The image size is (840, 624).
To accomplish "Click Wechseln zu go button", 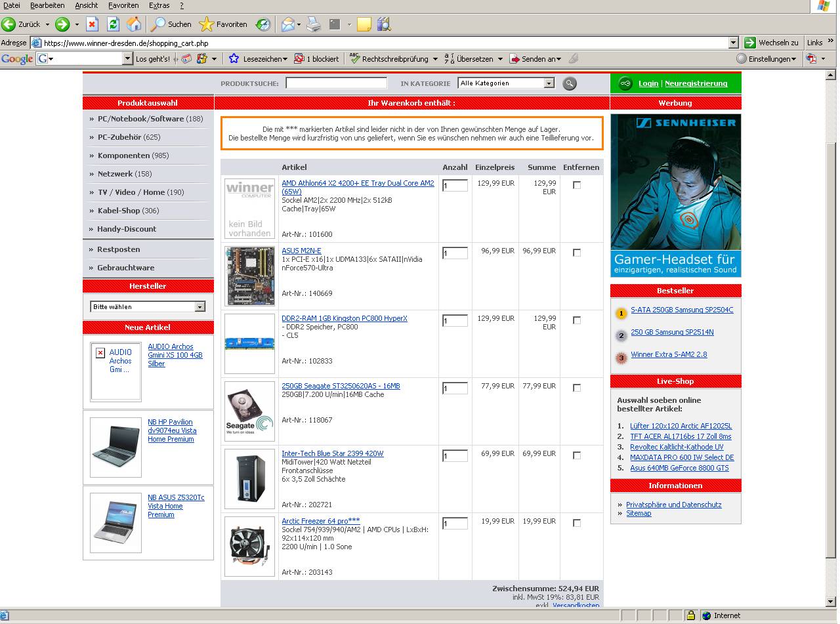I will [x=771, y=43].
